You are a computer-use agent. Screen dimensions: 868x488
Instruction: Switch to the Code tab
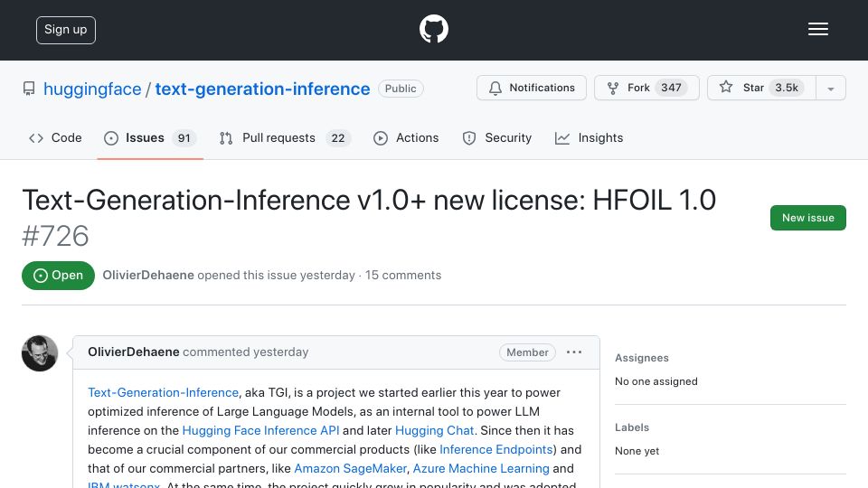(x=55, y=137)
